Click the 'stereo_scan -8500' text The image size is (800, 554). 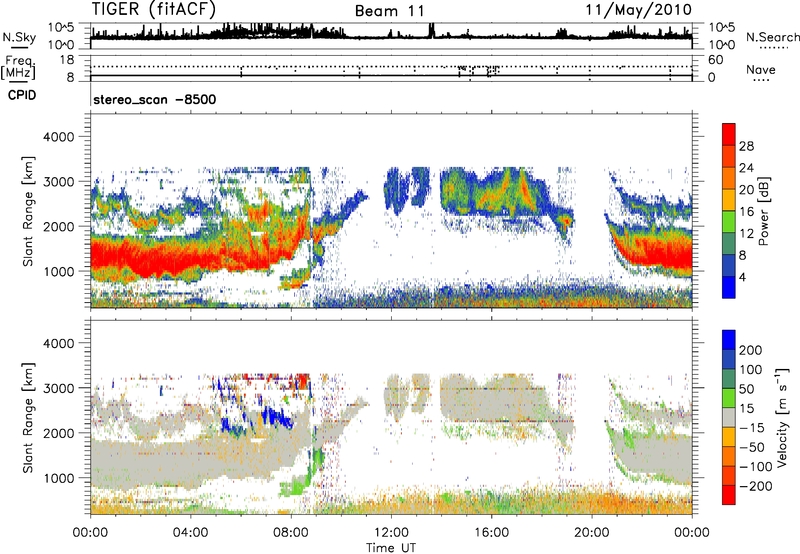click(x=155, y=99)
